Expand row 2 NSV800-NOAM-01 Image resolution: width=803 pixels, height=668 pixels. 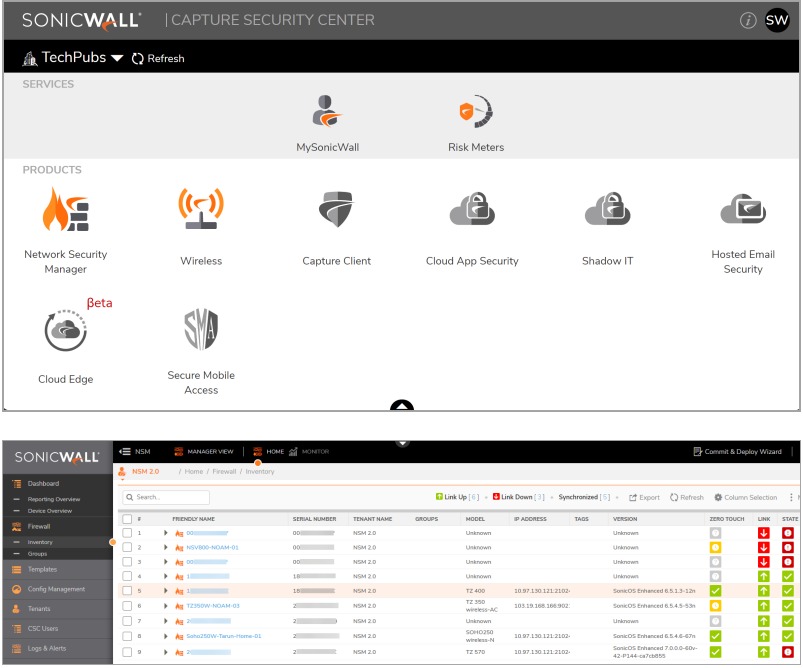pyautogui.click(x=165, y=547)
